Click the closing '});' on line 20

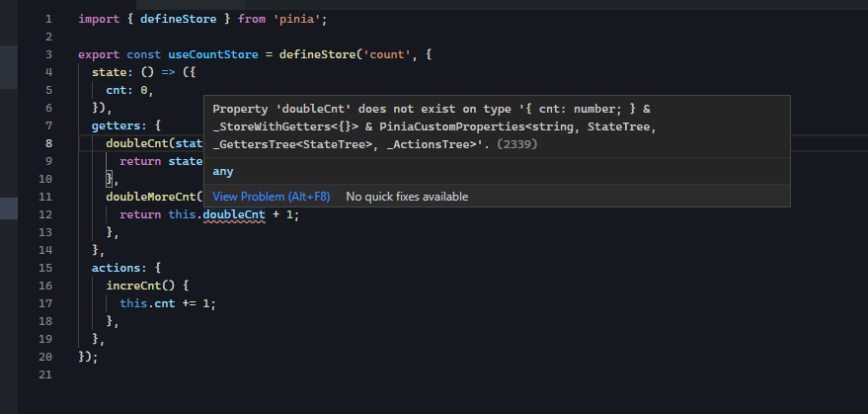pos(88,357)
